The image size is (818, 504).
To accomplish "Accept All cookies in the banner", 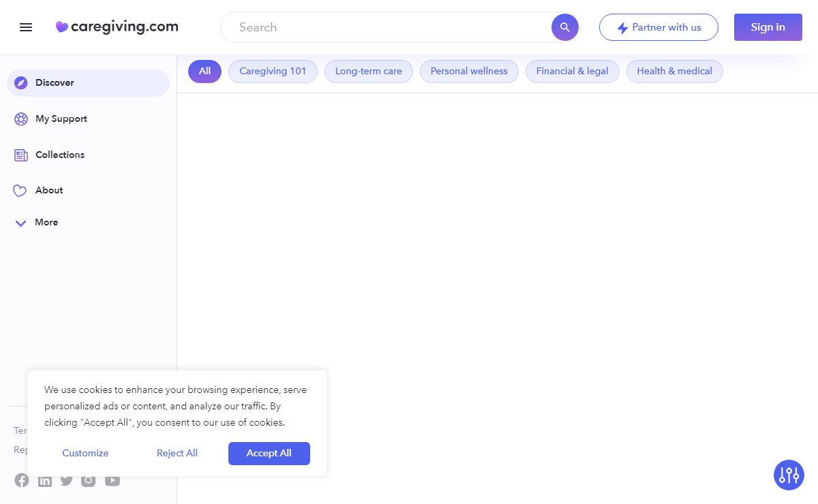I will tap(269, 454).
